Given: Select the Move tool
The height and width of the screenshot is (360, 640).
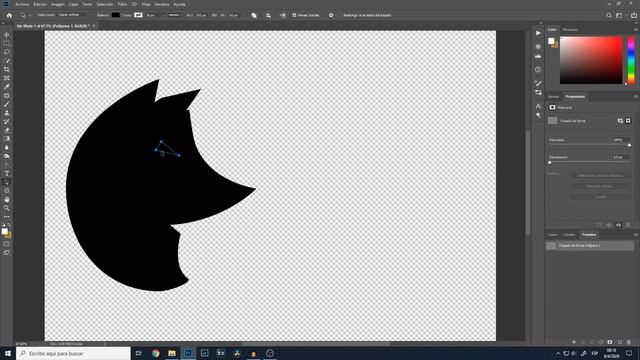Looking at the screenshot, I should [x=7, y=35].
